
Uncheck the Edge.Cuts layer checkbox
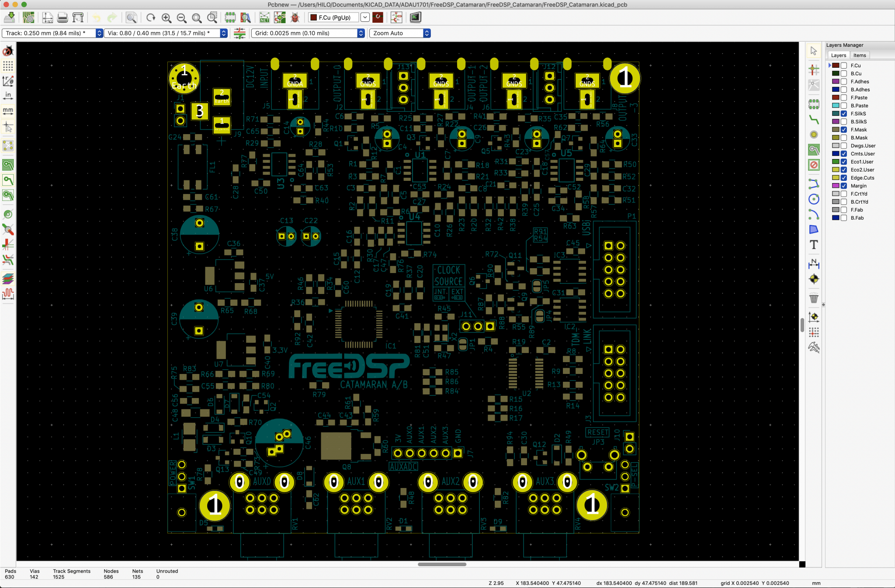coord(844,178)
